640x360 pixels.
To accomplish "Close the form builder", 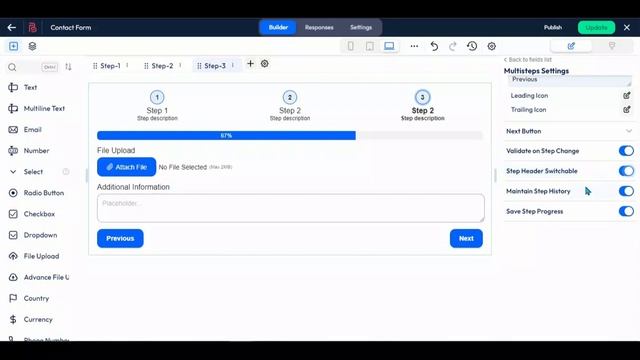I will [627, 27].
